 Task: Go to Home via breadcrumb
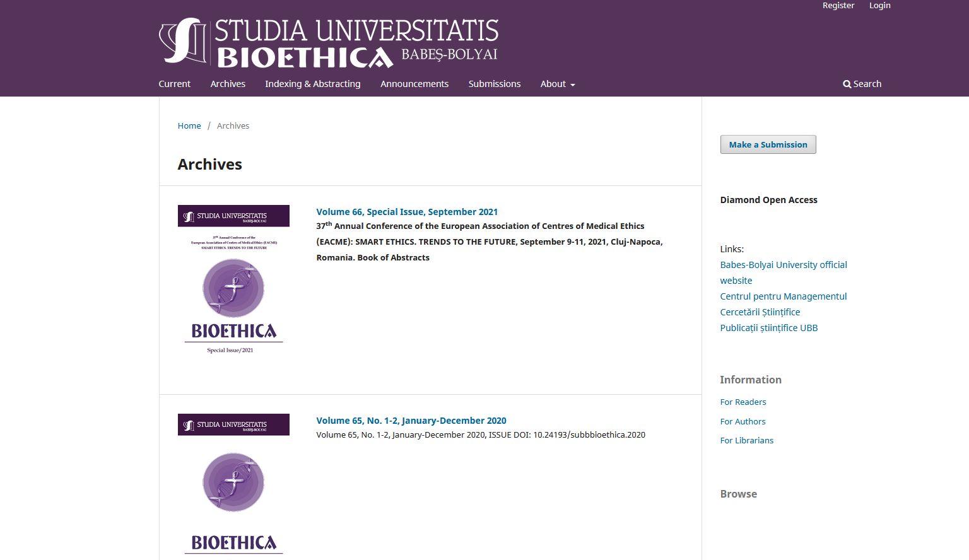point(189,125)
